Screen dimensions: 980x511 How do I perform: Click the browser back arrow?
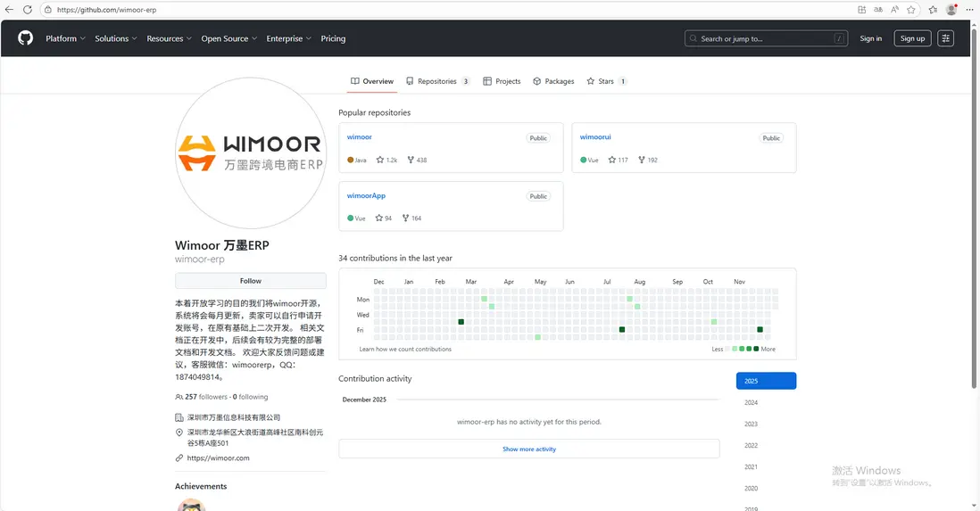[x=9, y=10]
